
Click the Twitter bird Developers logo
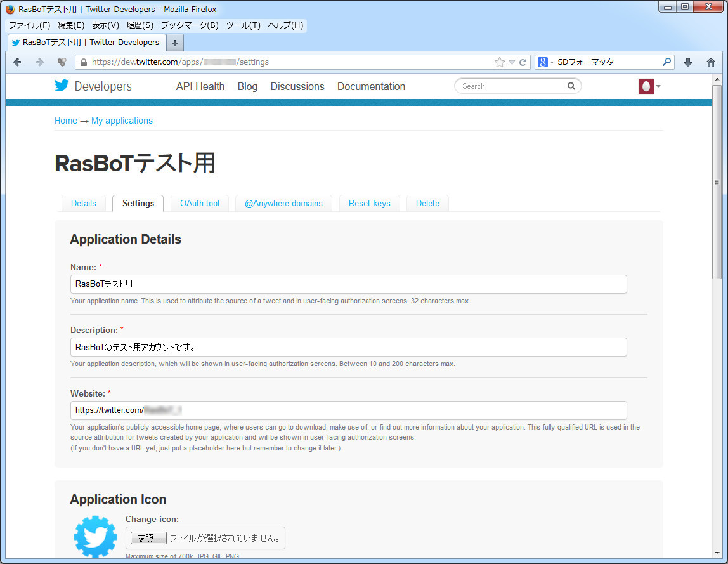(93, 86)
